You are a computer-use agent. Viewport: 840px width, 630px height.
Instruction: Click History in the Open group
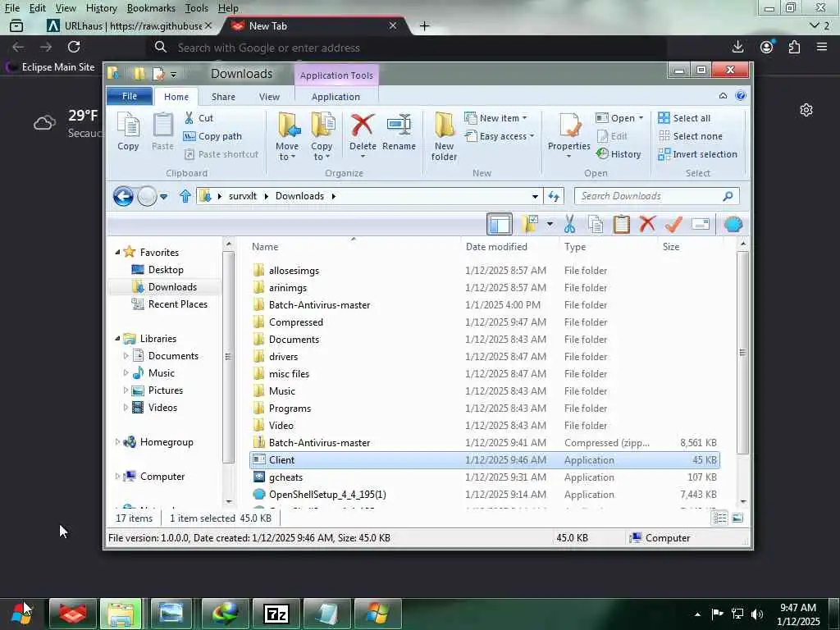(619, 153)
